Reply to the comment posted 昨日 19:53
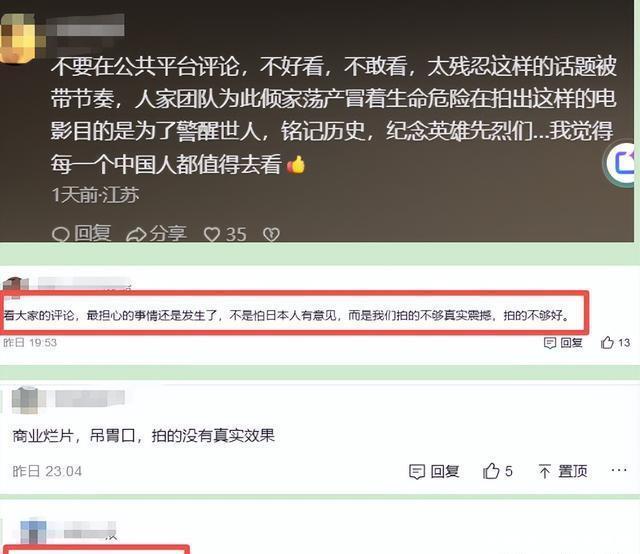This screenshot has width=640, height=554. (563, 343)
